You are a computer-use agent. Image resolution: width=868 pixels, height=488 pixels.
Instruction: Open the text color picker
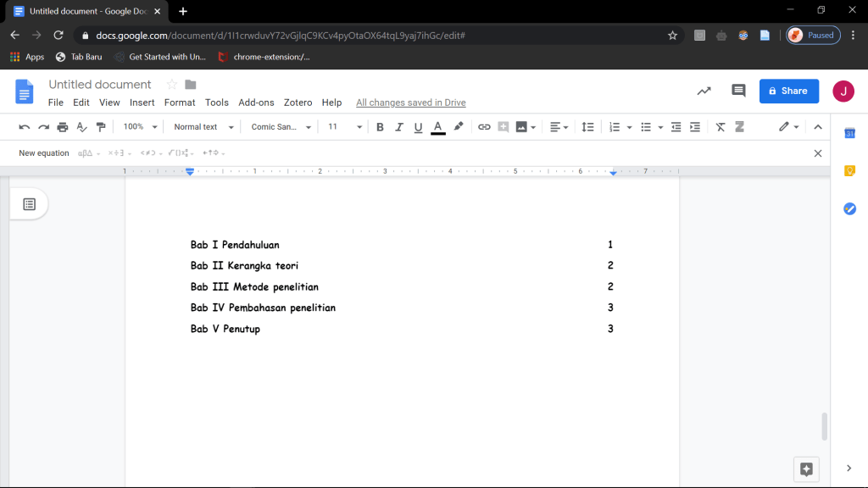tap(438, 127)
